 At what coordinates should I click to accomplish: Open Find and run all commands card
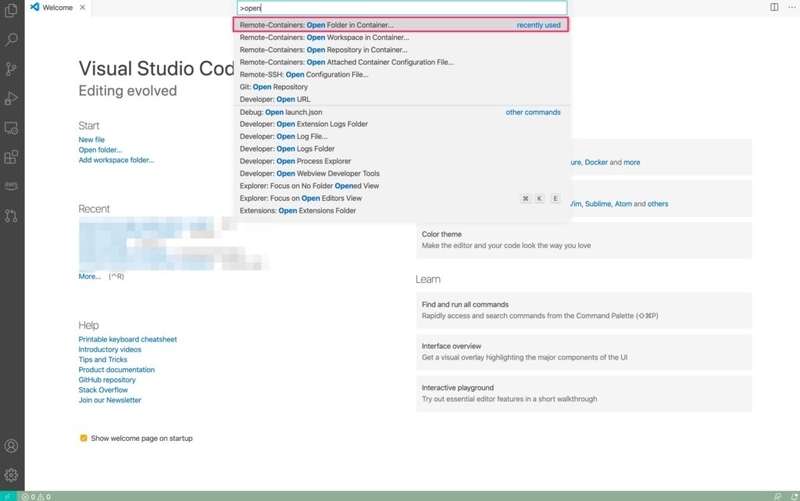coord(584,310)
